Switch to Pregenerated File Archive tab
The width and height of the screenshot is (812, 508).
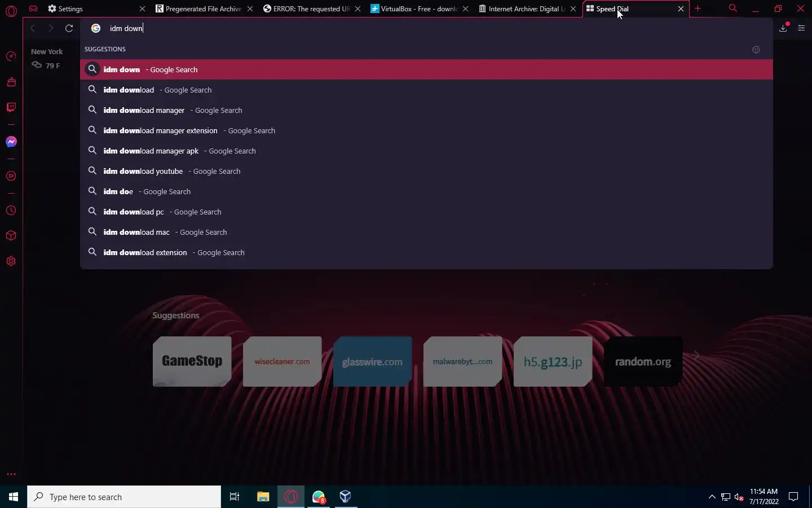[204, 8]
